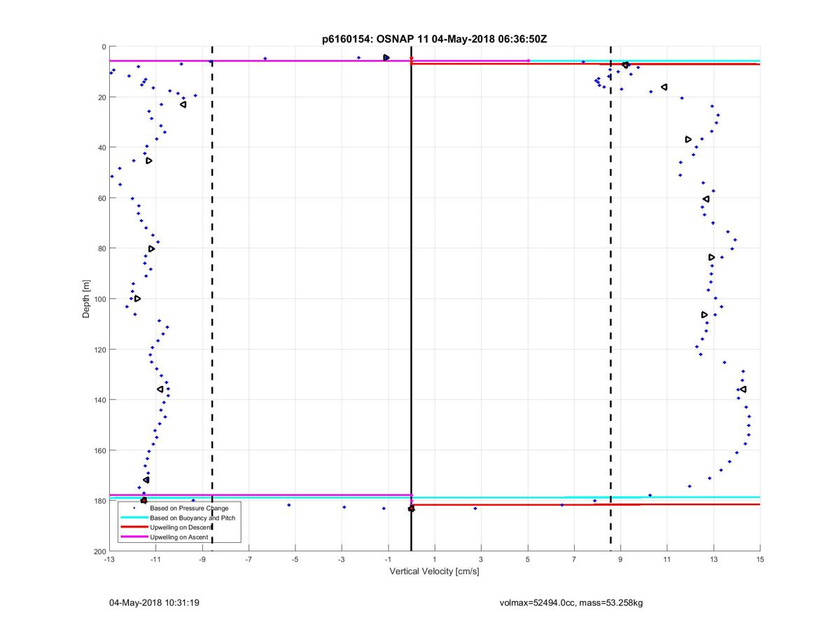The image size is (840, 620).
Task: Click depth axis tick label 100
Action: coord(99,299)
